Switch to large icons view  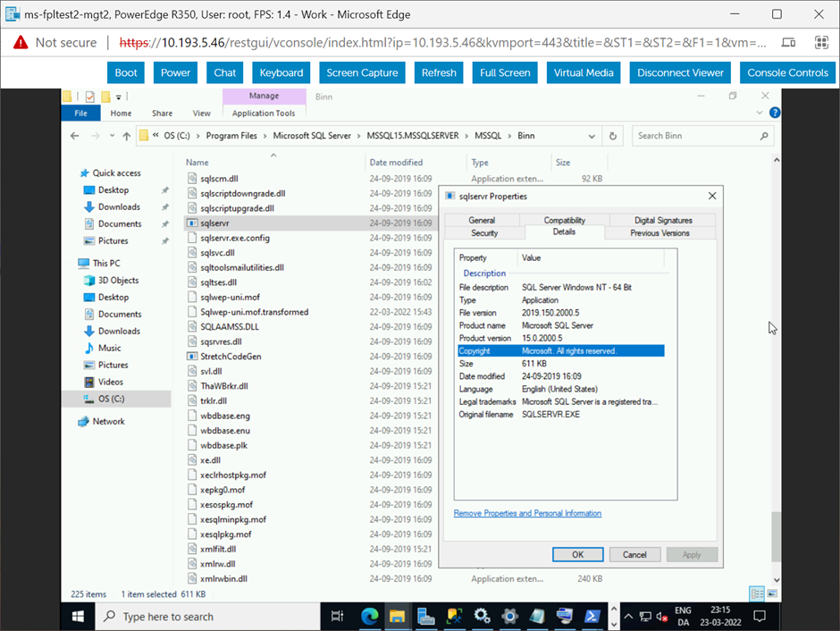pos(772,593)
